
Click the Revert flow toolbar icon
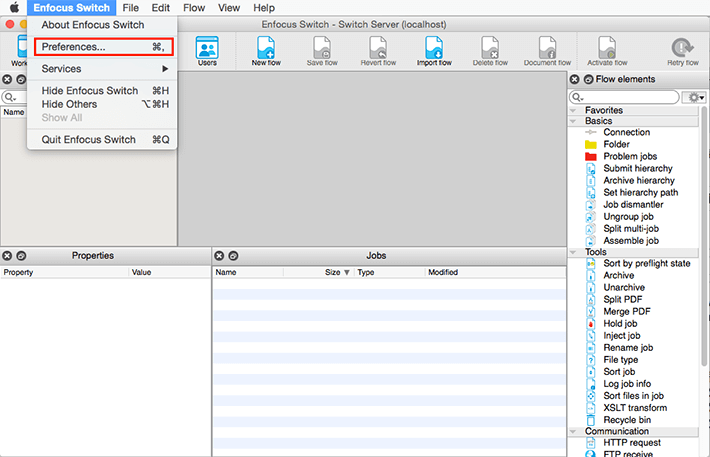(x=378, y=51)
